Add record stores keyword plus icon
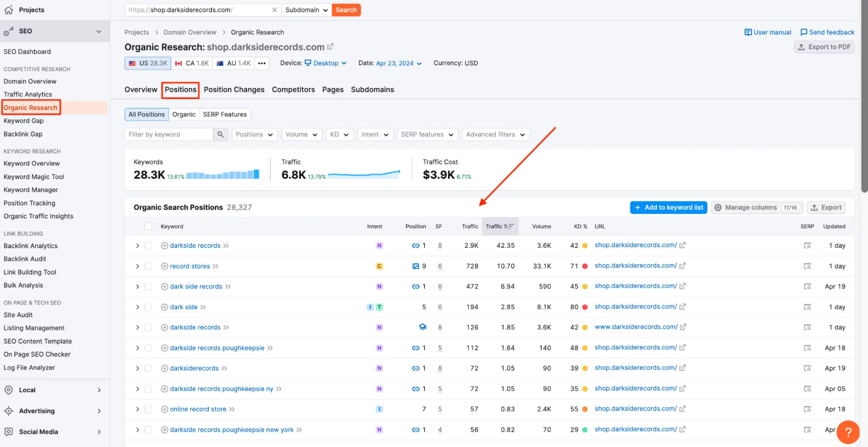This screenshot has width=868, height=447. click(165, 266)
